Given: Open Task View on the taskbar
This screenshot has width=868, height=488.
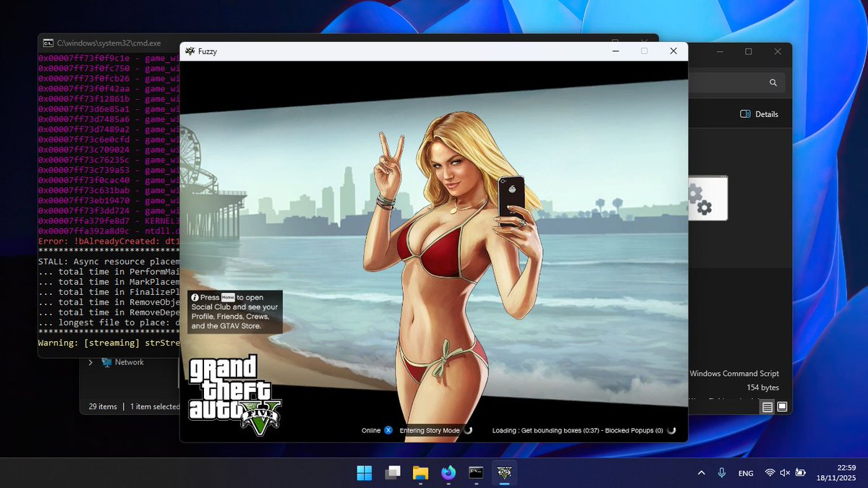Looking at the screenshot, I should point(393,473).
